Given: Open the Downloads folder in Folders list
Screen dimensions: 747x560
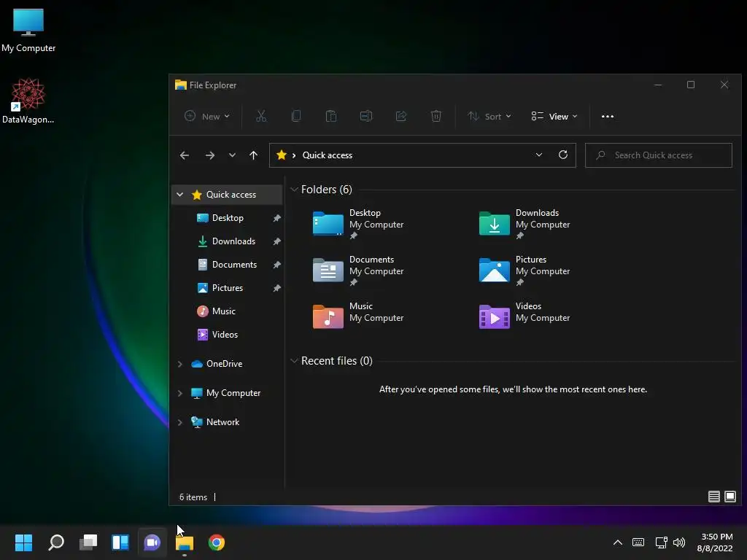Looking at the screenshot, I should point(525,224).
